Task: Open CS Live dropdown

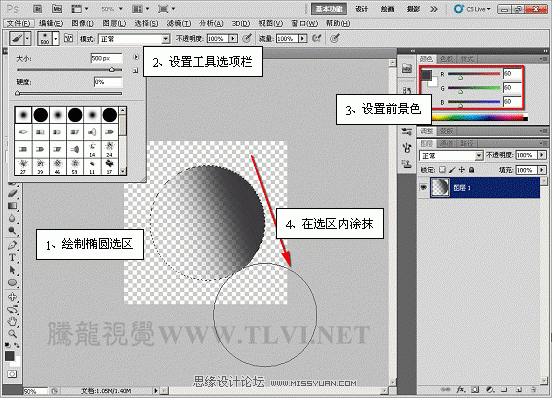Action: (x=472, y=9)
